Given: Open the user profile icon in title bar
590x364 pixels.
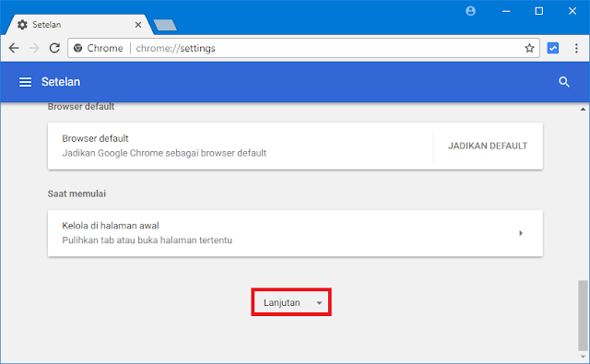Looking at the screenshot, I should [x=470, y=11].
